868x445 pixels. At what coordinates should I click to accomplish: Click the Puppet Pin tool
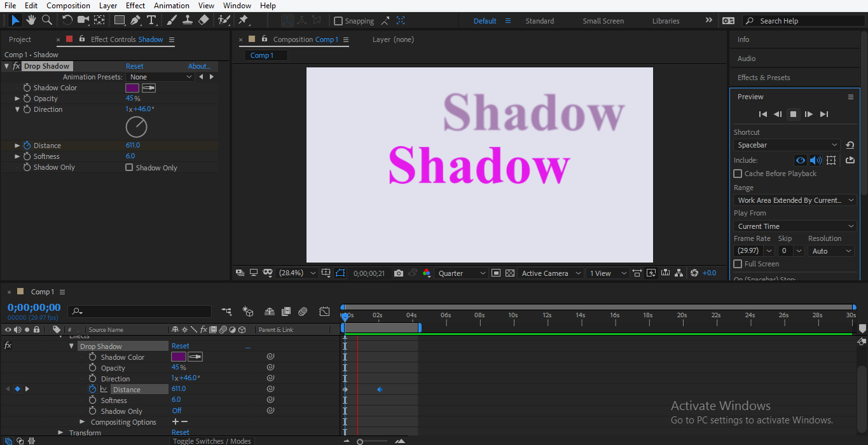[x=243, y=20]
